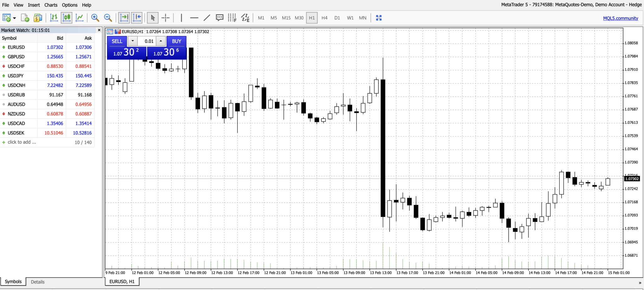The image size is (644, 290).
Task: Select the USDCAD row in Market Watch
Action: (47, 123)
